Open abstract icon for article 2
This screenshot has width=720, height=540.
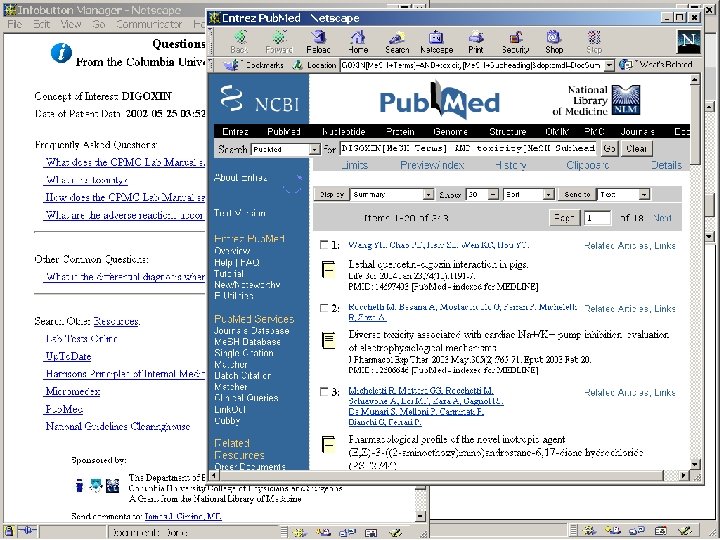[x=328, y=340]
